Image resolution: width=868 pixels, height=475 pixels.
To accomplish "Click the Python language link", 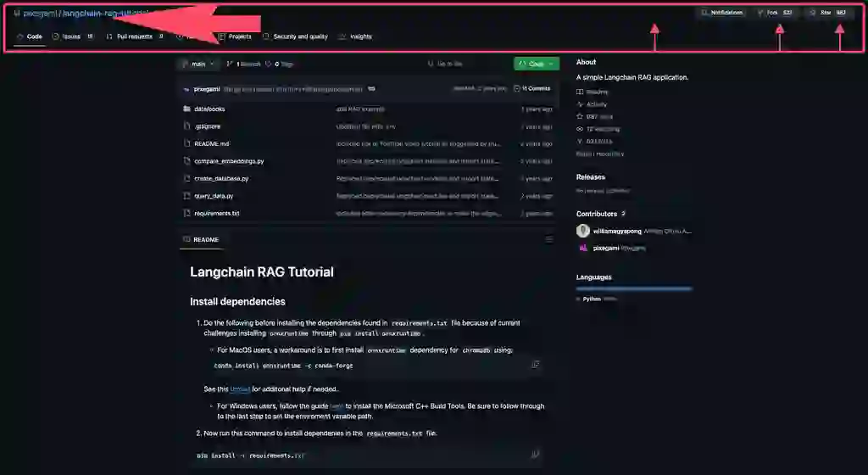I will point(592,299).
